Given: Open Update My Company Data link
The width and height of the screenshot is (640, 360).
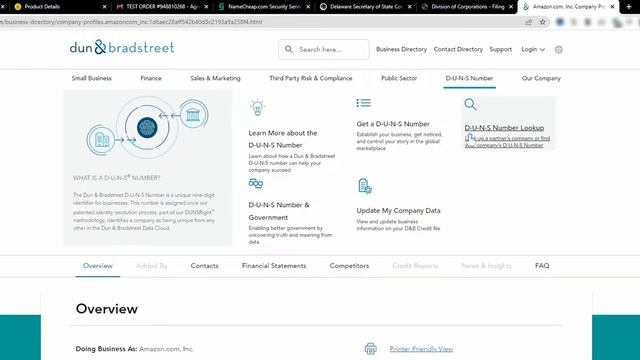Looking at the screenshot, I should pos(398,211).
